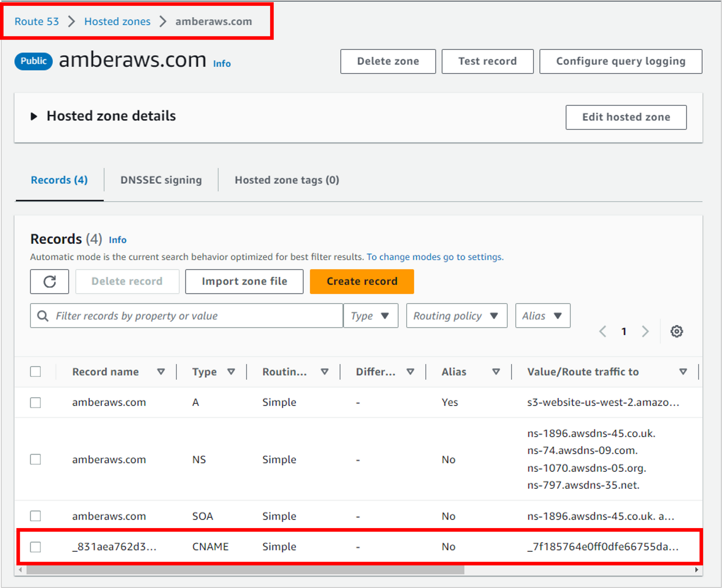Open the Type filter dropdown
The height and width of the screenshot is (588, 722).
coord(371,316)
